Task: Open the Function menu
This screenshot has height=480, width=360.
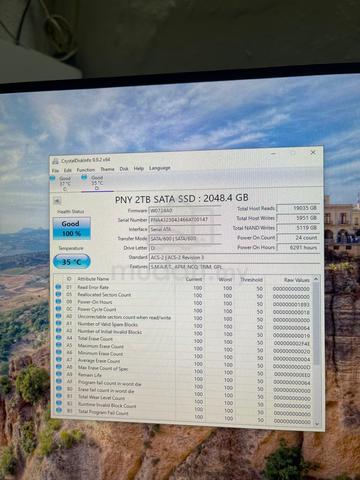Action: click(x=86, y=170)
